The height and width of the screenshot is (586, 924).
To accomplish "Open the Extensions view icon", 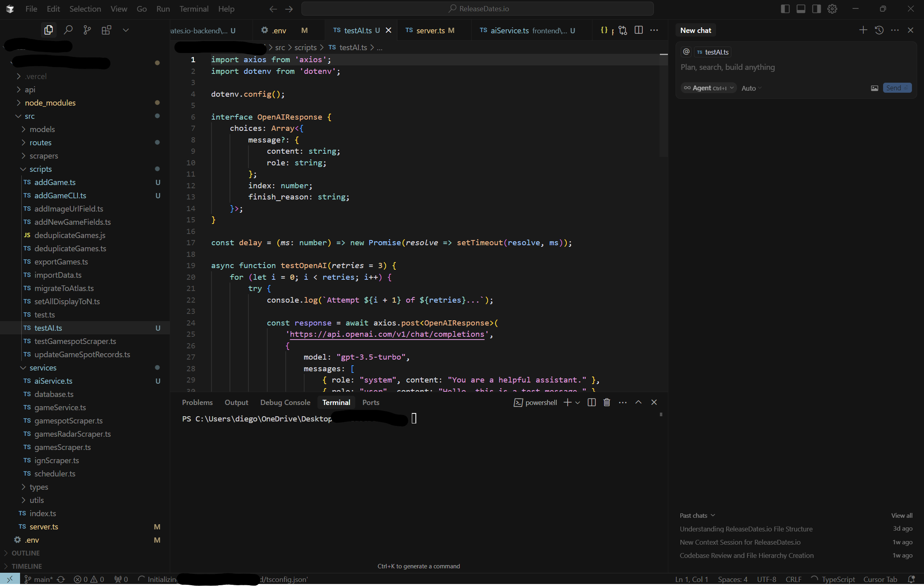I will (106, 30).
